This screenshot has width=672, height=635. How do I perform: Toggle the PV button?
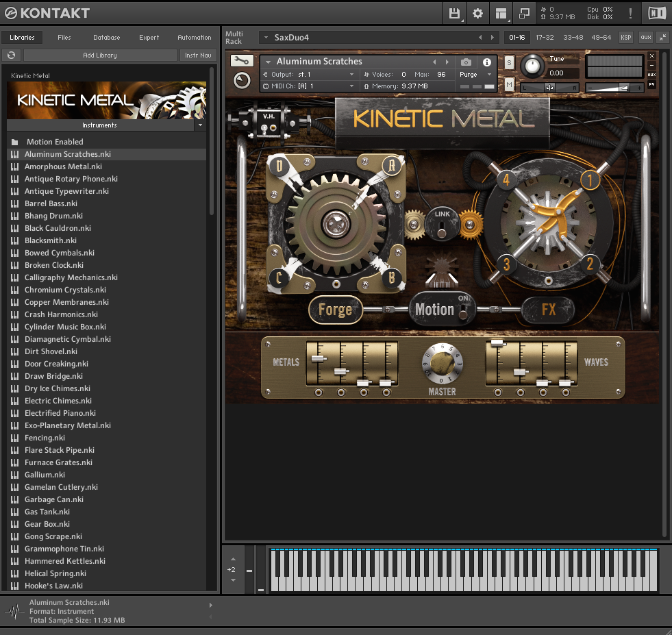point(652,84)
